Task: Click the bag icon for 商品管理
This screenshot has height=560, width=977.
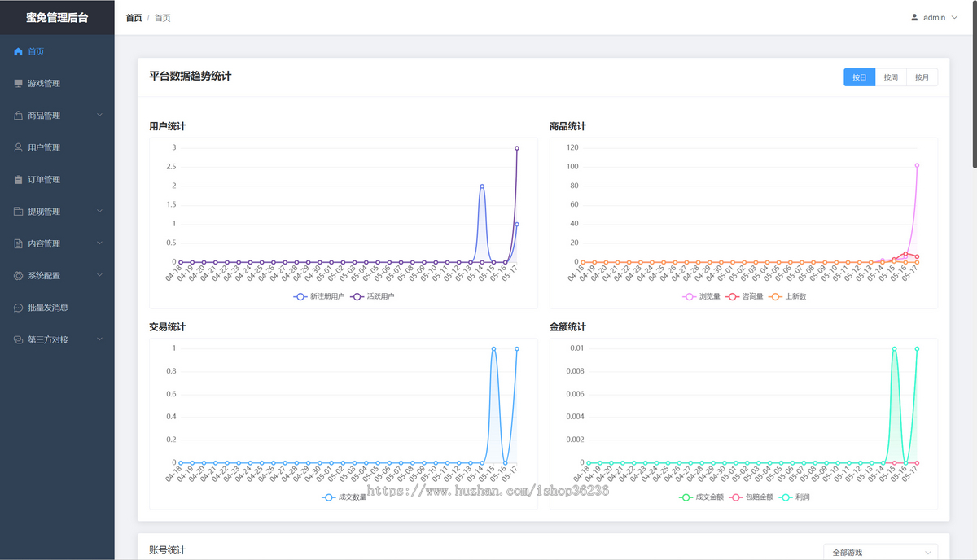Action: (x=19, y=116)
